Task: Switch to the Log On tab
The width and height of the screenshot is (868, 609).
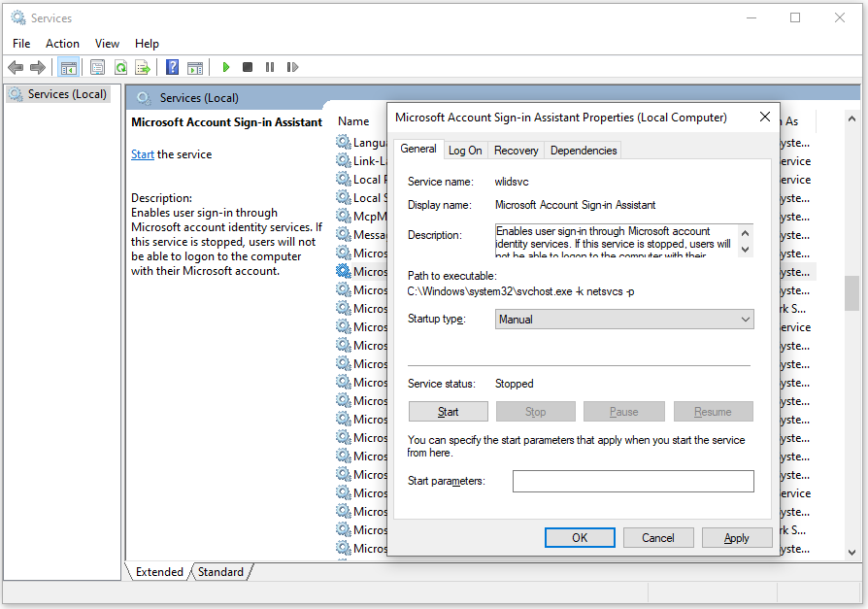Action: click(x=465, y=151)
